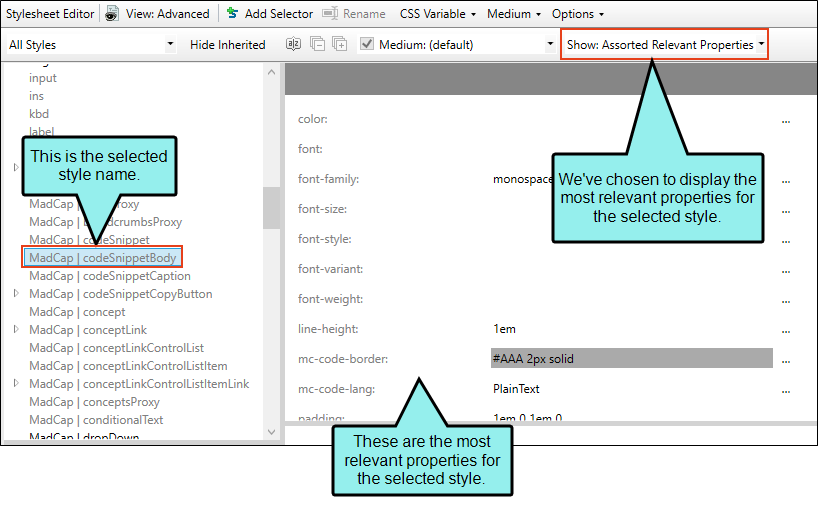Click the Add Selector plus icon

click(233, 13)
